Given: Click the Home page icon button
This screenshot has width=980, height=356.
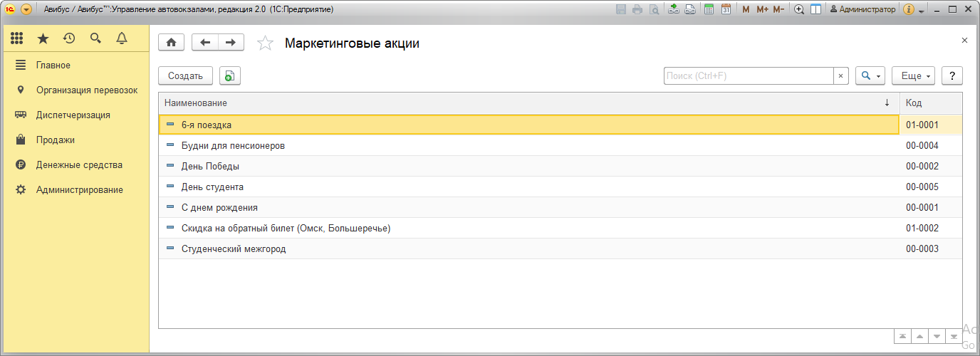Looking at the screenshot, I should point(171,43).
